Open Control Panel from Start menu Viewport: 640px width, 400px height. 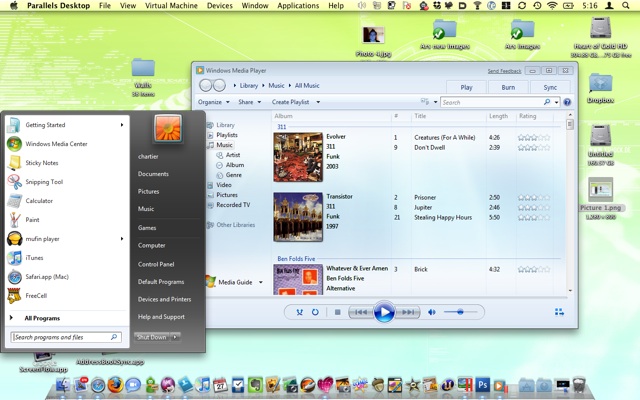pyautogui.click(x=156, y=264)
